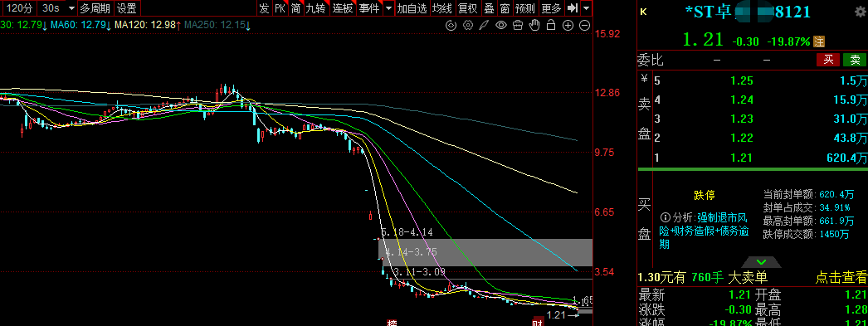The width and height of the screenshot is (868, 326).
Task: Toggle 均线 moving averages display
Action: pos(441,7)
